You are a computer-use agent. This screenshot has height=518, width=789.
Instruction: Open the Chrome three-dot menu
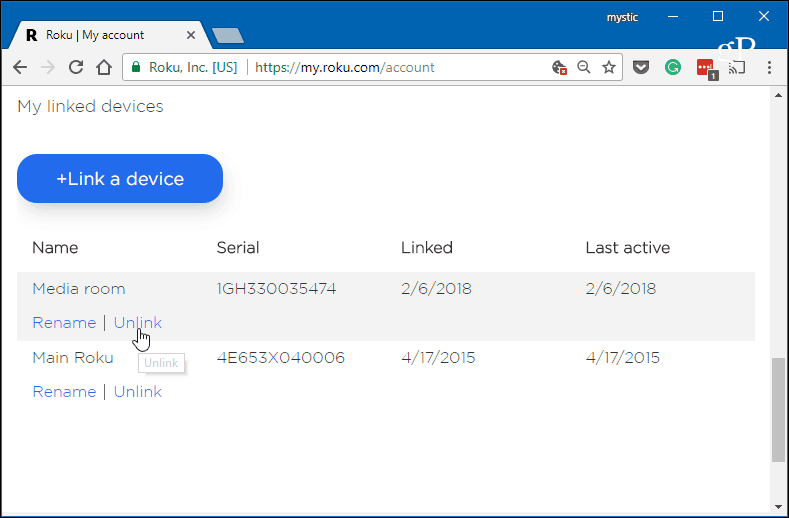point(769,67)
